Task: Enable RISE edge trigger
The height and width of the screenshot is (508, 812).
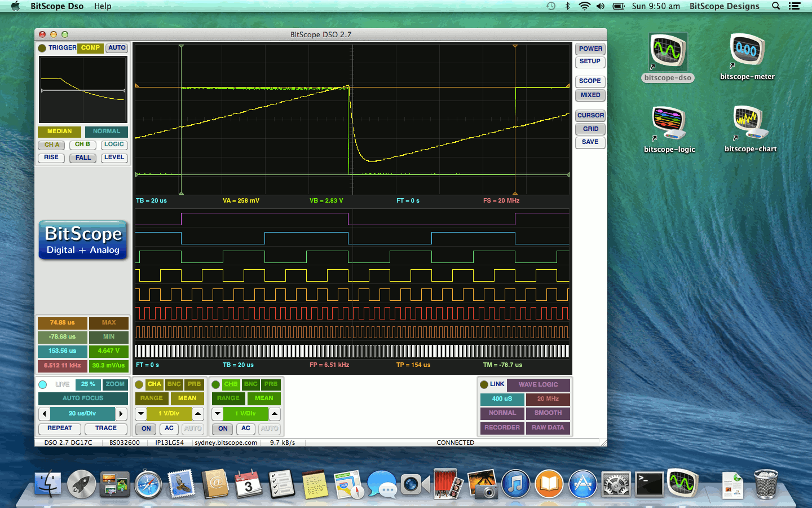Action: coord(51,157)
